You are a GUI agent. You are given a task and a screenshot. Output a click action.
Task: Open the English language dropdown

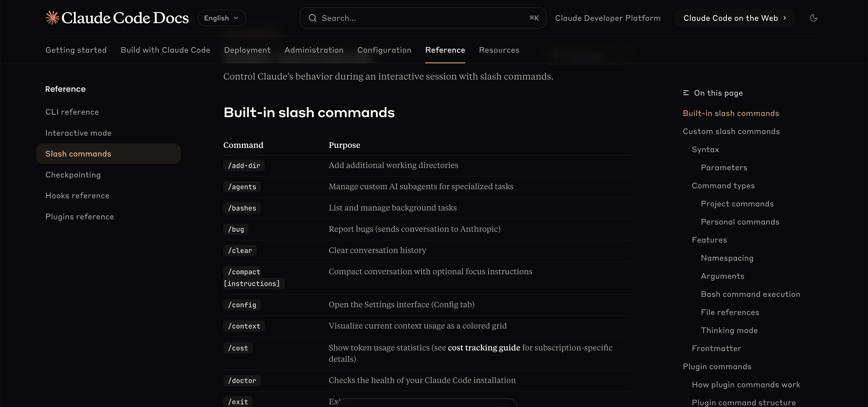click(x=221, y=18)
